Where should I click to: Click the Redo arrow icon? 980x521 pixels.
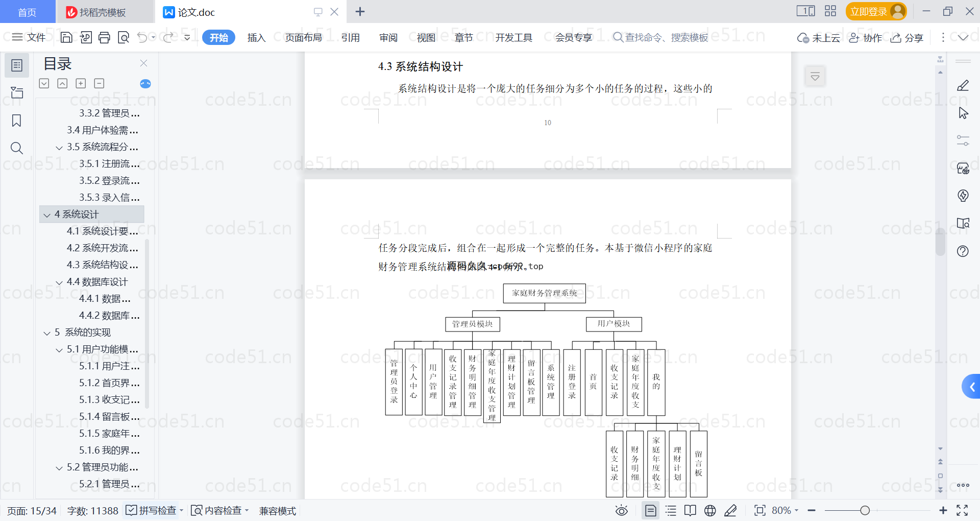coord(168,37)
